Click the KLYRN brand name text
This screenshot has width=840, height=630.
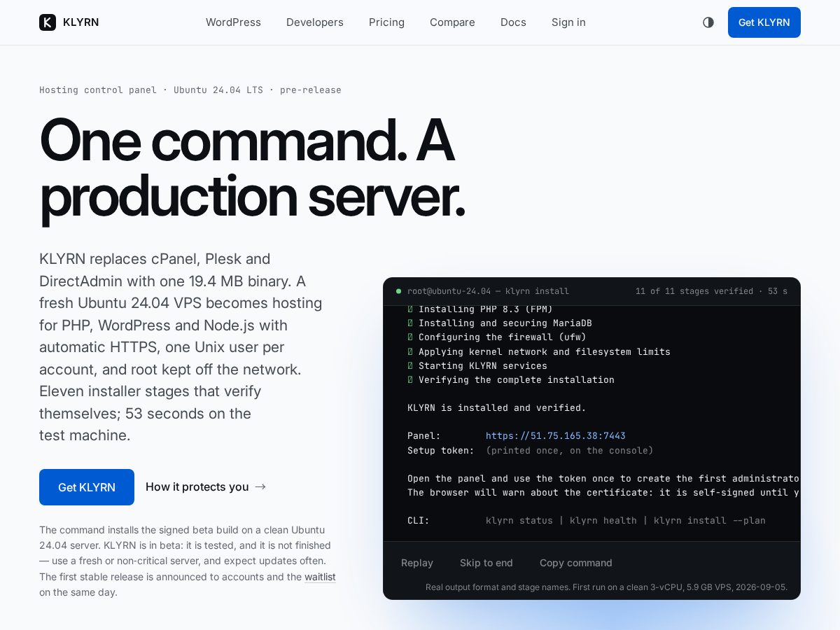81,22
